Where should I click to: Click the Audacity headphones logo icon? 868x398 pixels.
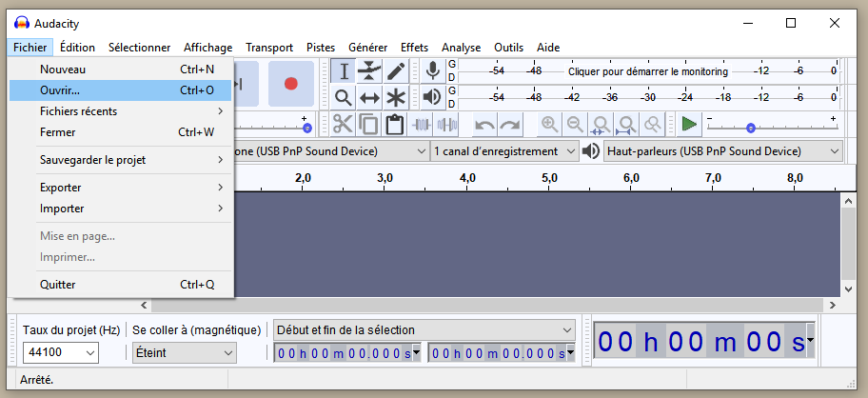pyautogui.click(x=22, y=23)
